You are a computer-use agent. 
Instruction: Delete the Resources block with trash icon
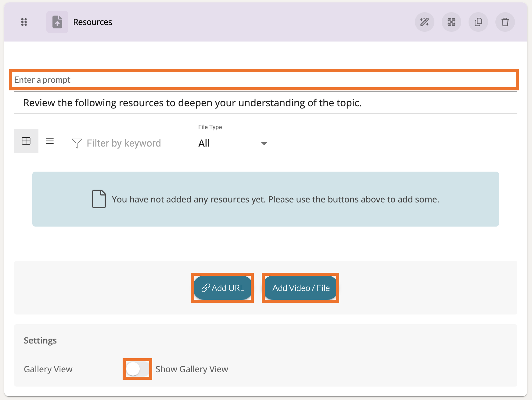505,22
